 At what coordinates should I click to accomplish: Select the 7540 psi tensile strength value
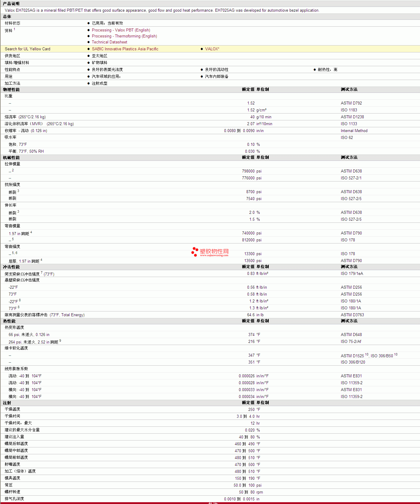tap(254, 199)
